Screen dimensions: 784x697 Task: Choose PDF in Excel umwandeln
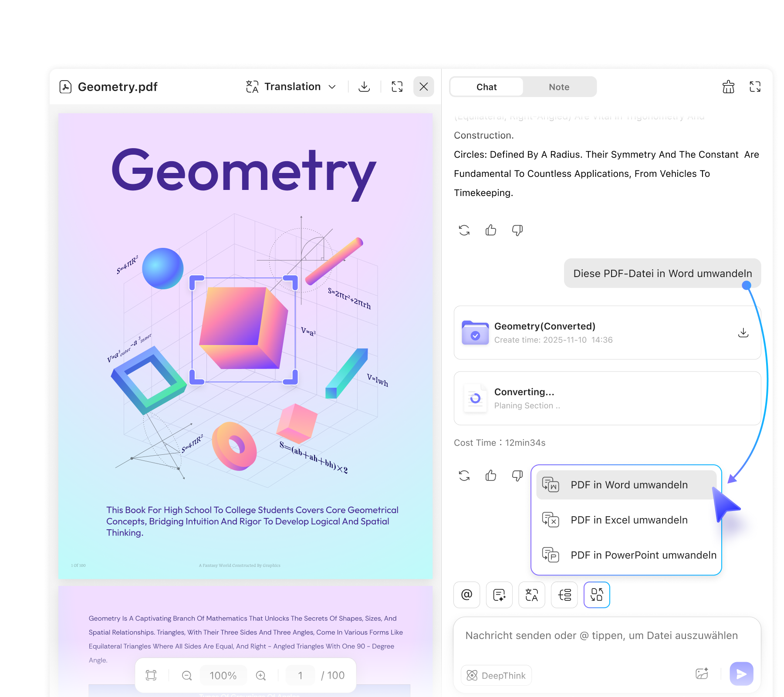(x=626, y=520)
